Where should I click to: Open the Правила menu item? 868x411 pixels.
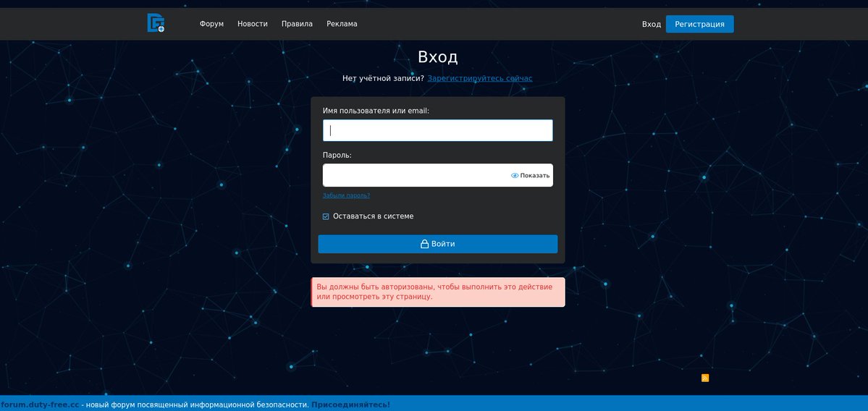[297, 24]
